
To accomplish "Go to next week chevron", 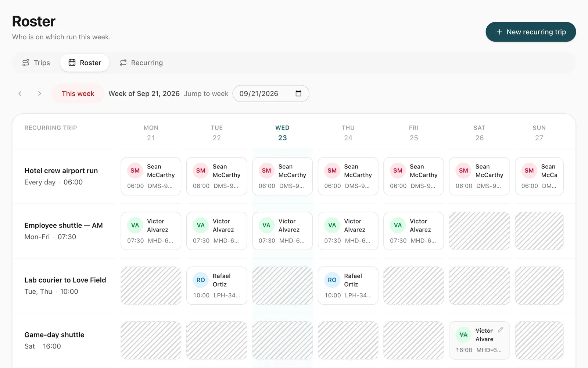I will click(39, 93).
